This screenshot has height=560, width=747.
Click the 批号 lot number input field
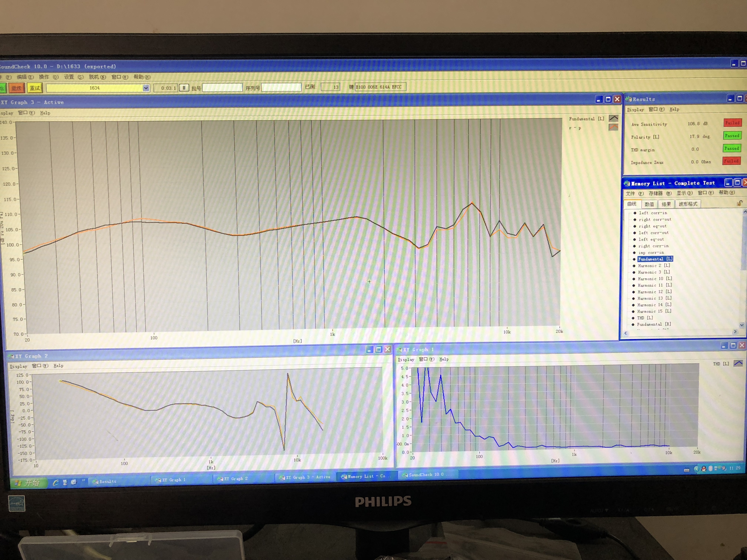click(x=222, y=88)
